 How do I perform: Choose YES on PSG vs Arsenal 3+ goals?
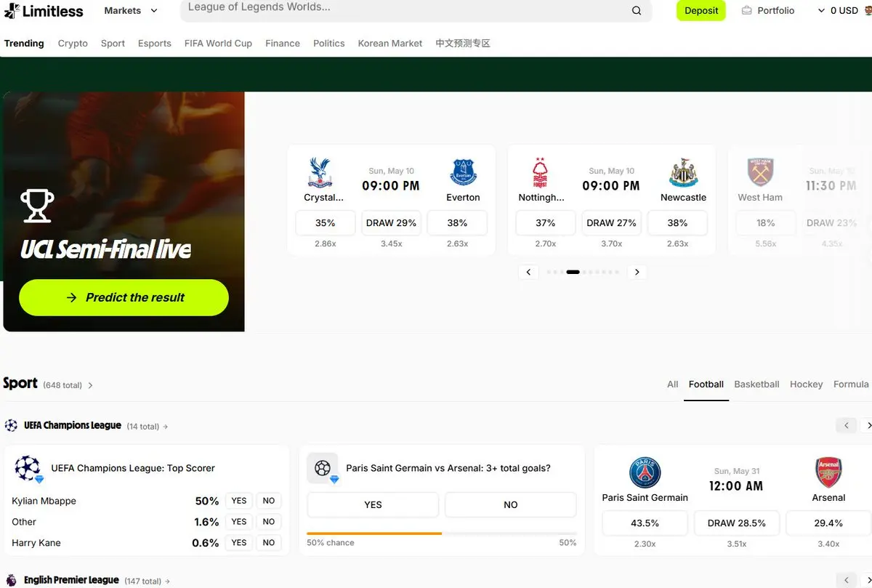[x=373, y=504]
